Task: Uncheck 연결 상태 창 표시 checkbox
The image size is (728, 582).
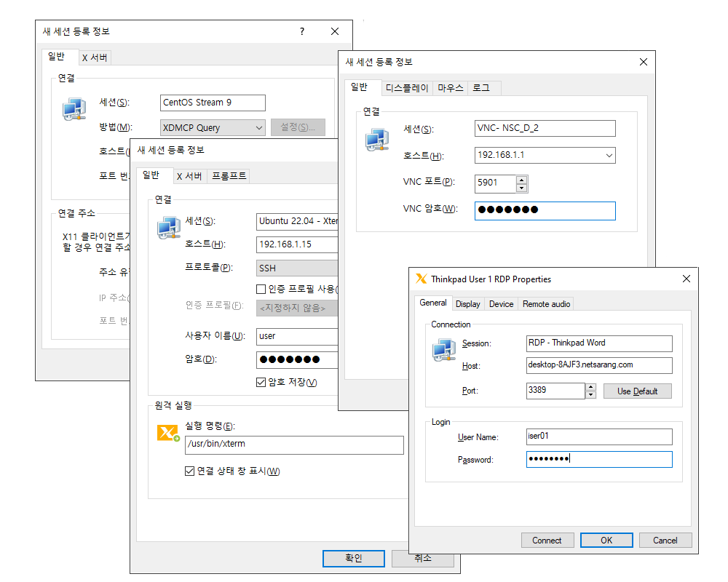Action: (189, 471)
